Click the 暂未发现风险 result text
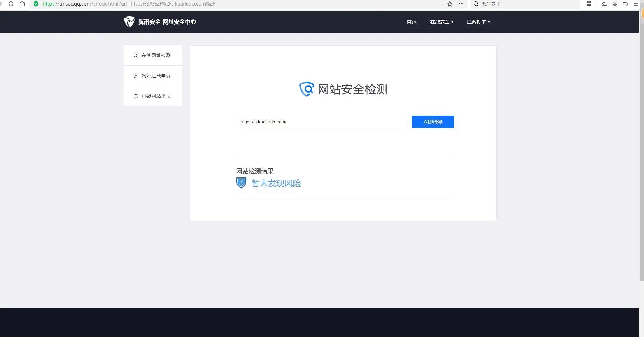 276,183
